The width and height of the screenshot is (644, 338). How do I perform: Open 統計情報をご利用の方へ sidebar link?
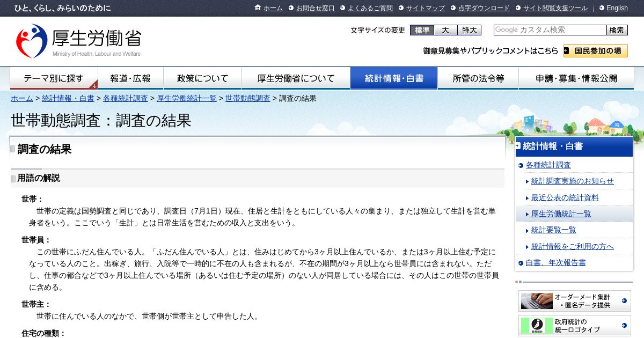pyautogui.click(x=573, y=246)
